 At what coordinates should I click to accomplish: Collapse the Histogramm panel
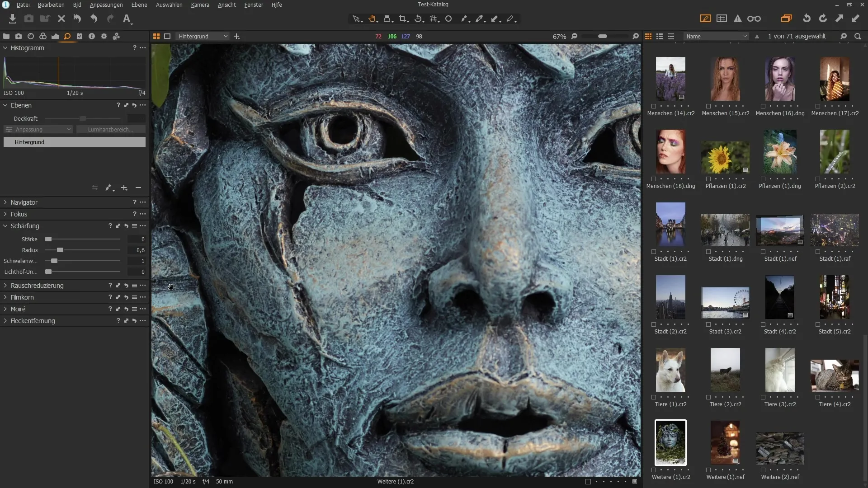point(5,48)
